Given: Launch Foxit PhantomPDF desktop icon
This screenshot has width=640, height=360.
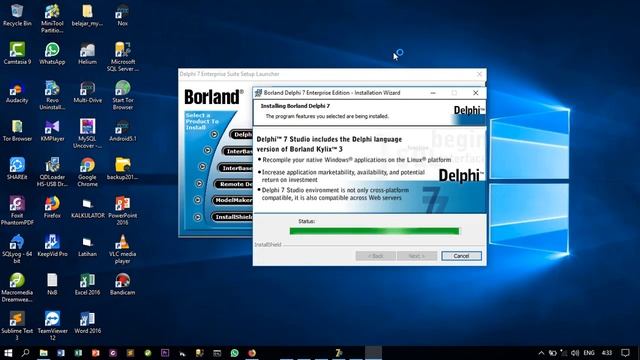Looking at the screenshot, I should [x=17, y=210].
